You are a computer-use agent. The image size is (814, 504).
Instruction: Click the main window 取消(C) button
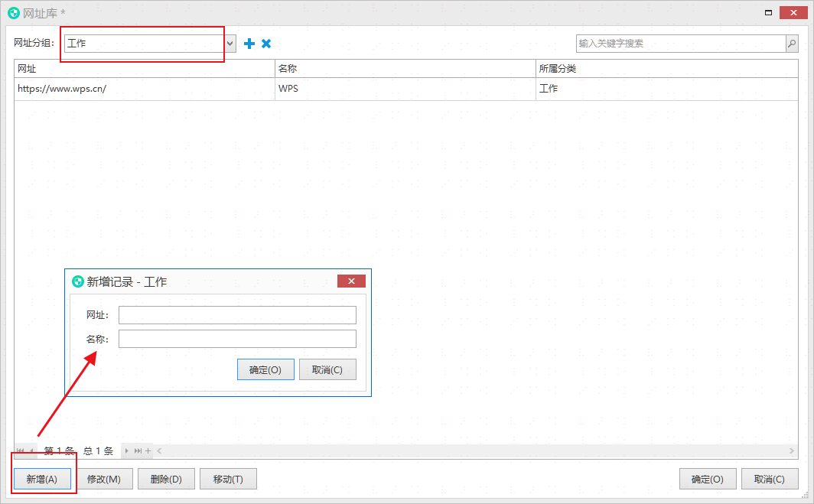pyautogui.click(x=770, y=479)
